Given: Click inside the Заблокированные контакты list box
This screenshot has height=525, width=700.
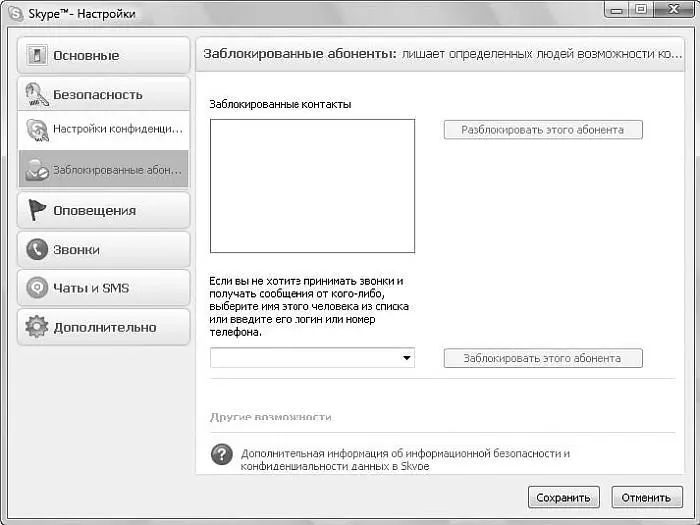Looking at the screenshot, I should pos(312,186).
